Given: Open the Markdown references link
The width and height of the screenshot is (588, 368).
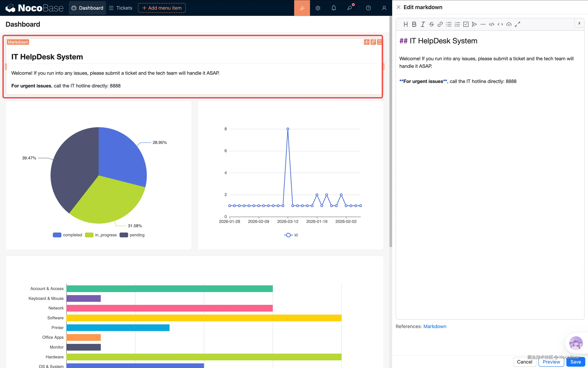Looking at the screenshot, I should click(435, 326).
